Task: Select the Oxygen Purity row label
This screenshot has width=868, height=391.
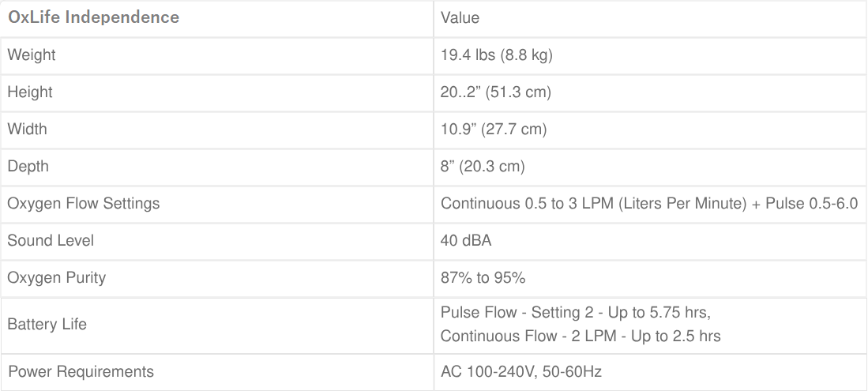Action: point(56,277)
